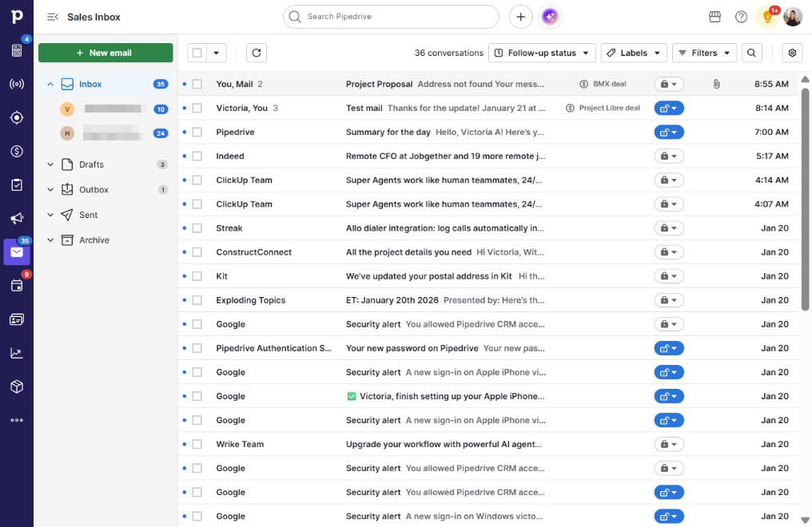Open the Leads inbox sidebar icon
Image resolution: width=812 pixels, height=527 pixels.
pos(17,50)
